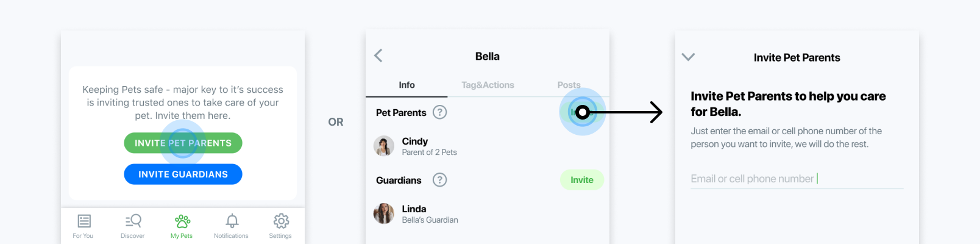Click the Pet Parents help question mark
980x244 pixels.
click(x=439, y=112)
